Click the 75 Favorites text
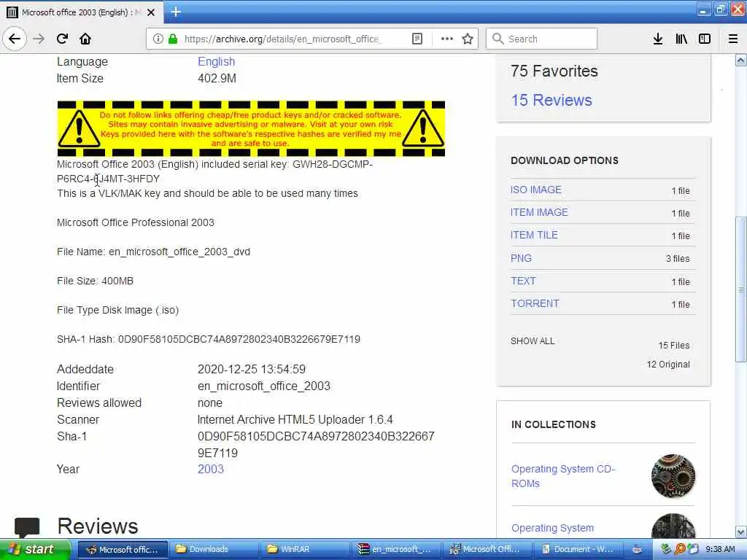The width and height of the screenshot is (747, 560). (554, 71)
